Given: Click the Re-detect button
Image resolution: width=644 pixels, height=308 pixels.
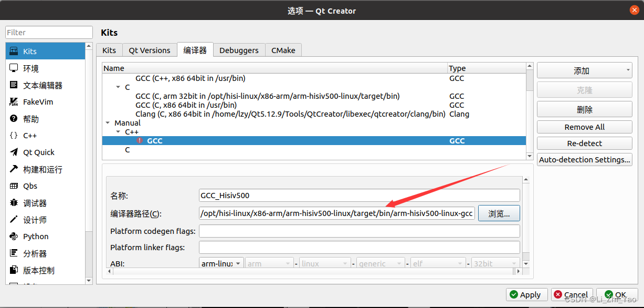Looking at the screenshot, I should coord(584,143).
